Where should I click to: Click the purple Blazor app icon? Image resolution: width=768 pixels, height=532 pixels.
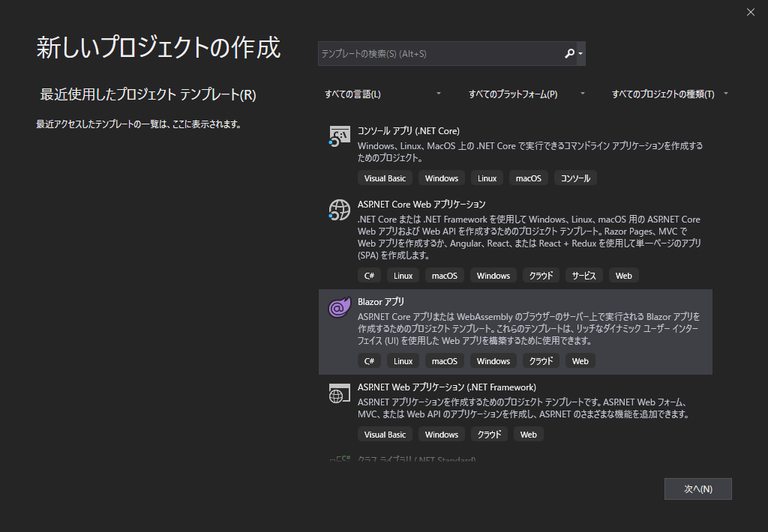[340, 307]
